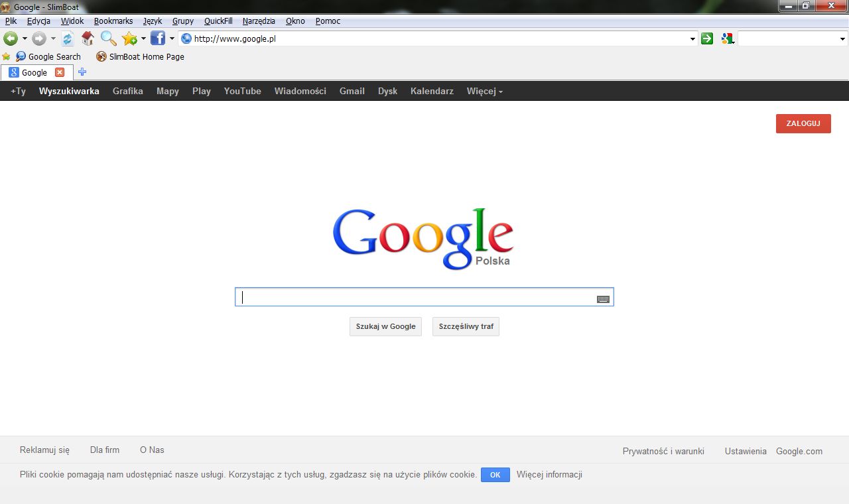Open Grafika image search
This screenshot has height=504, width=849.
tap(128, 91)
